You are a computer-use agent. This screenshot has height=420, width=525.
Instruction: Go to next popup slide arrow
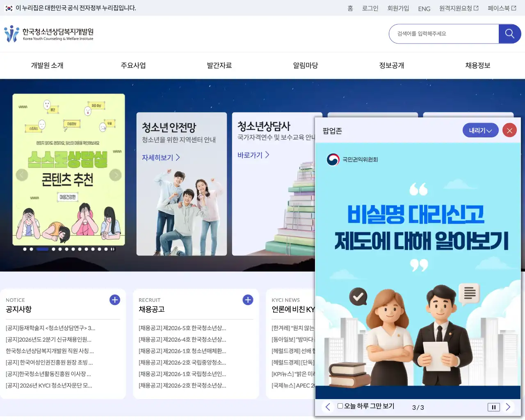pos(508,407)
